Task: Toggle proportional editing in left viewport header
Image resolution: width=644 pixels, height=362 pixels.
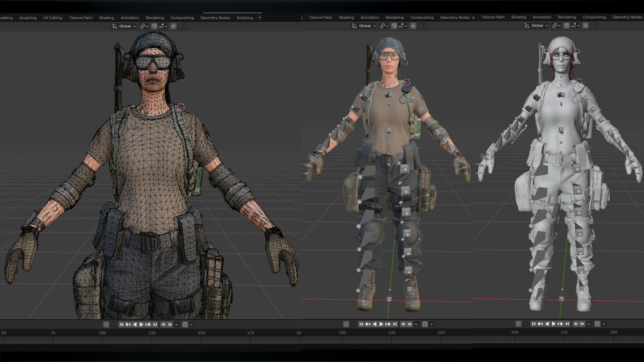Action: pos(173,26)
